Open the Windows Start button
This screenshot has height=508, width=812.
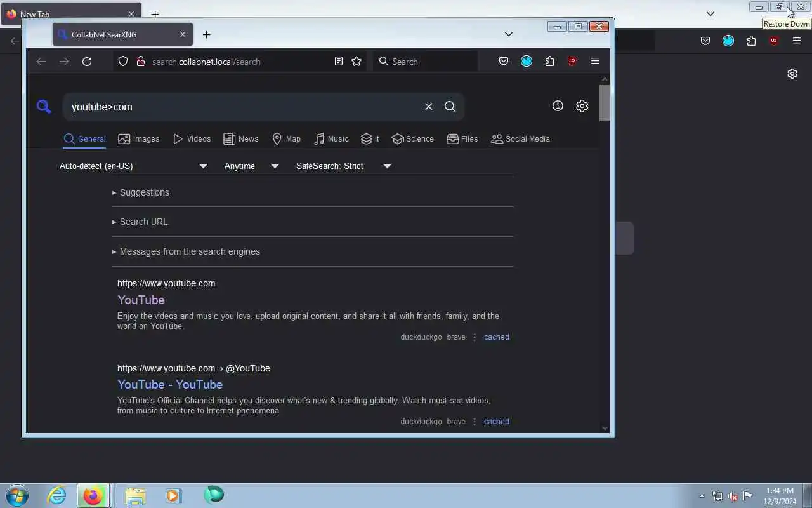tap(17, 495)
